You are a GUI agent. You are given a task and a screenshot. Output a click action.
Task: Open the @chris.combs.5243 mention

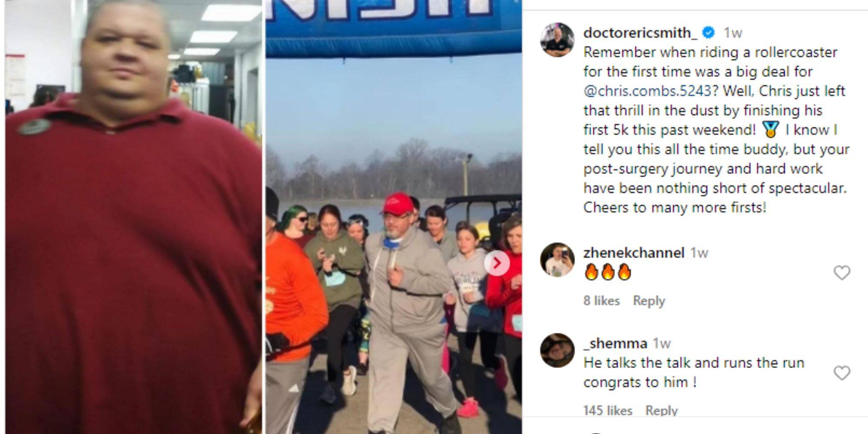pos(647,91)
